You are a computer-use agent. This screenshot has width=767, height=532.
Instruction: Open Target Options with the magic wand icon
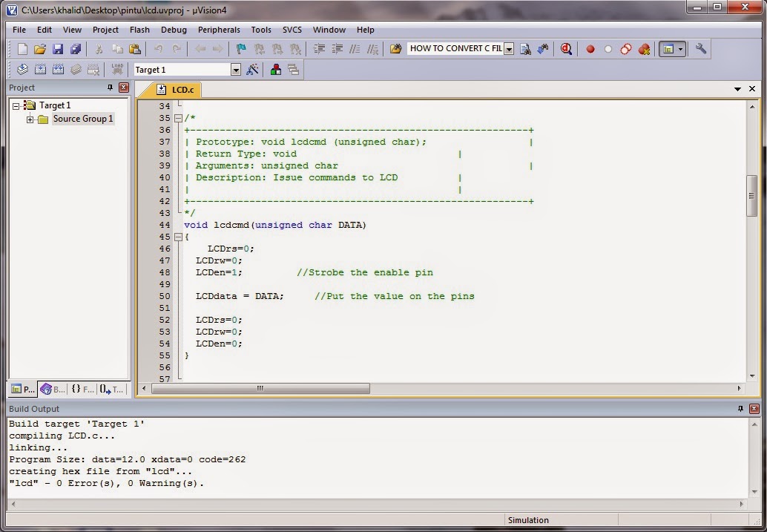(x=252, y=70)
